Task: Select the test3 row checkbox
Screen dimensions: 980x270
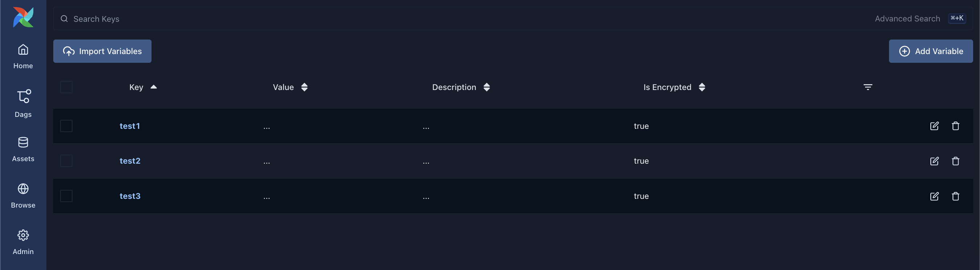Action: point(66,196)
